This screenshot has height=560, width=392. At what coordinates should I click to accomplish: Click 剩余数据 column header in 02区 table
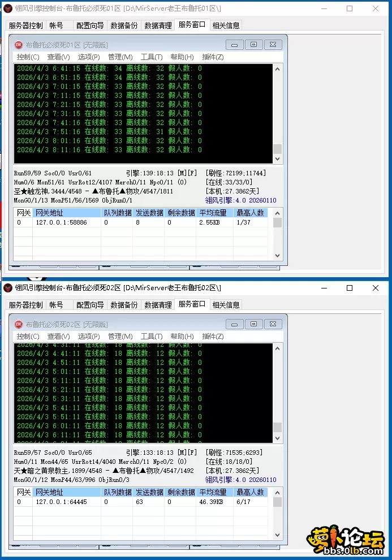(180, 492)
